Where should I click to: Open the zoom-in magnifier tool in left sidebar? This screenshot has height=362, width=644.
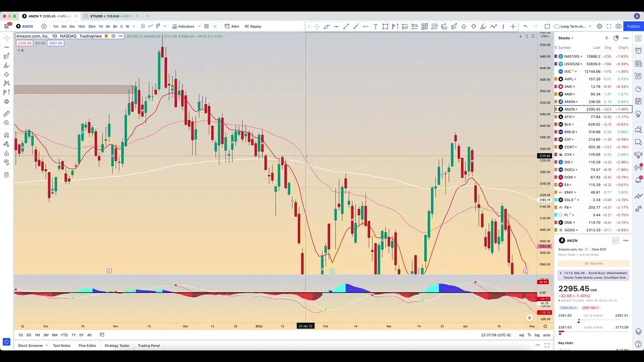[7, 123]
